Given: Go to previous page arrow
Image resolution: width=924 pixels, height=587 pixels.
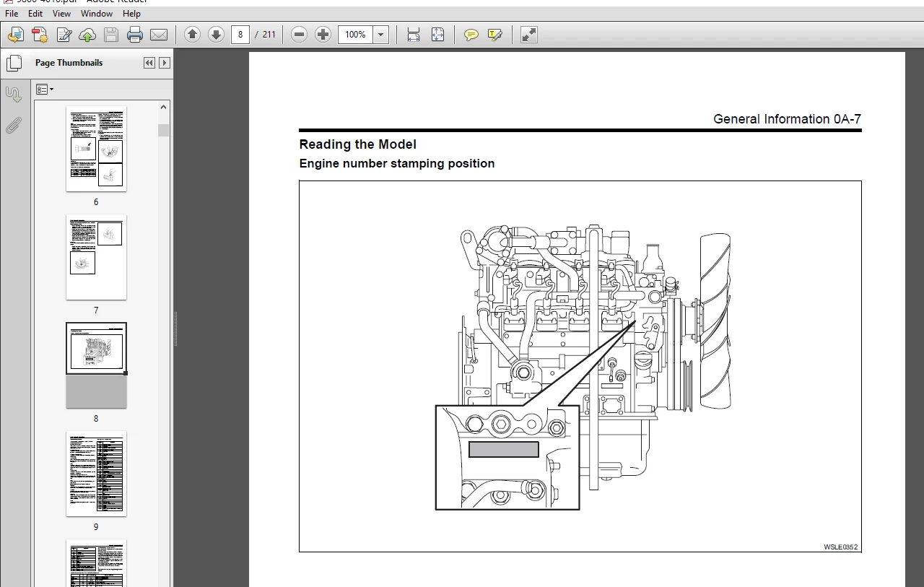Looking at the screenshot, I should coord(192,34).
